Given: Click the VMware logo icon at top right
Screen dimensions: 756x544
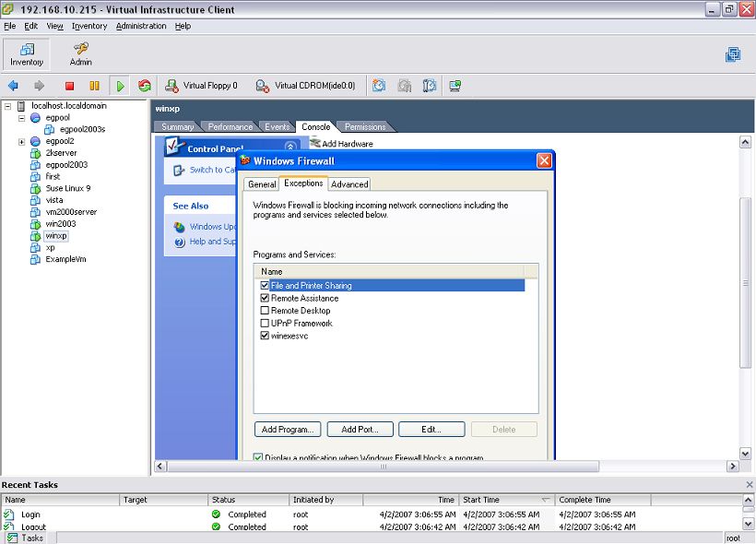Looking at the screenshot, I should pyautogui.click(x=733, y=54).
